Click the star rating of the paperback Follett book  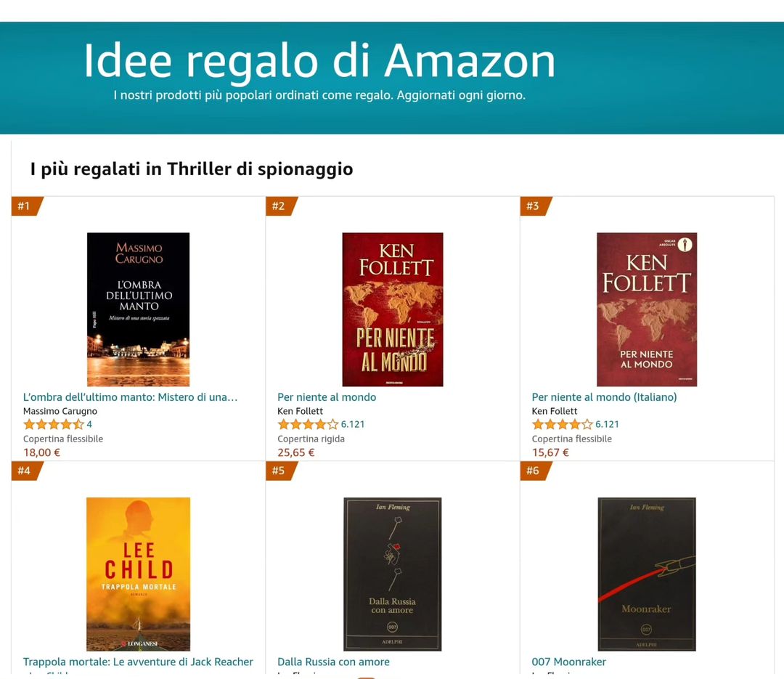pos(562,425)
